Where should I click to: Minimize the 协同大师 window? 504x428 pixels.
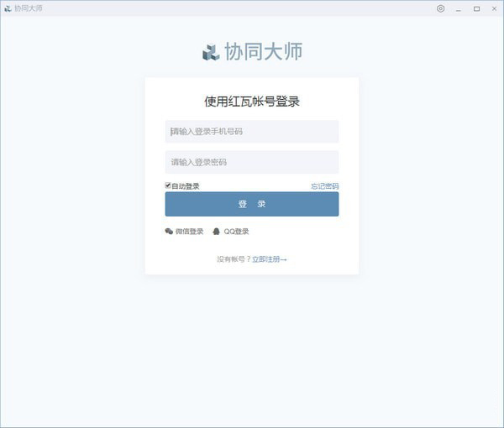(459, 9)
